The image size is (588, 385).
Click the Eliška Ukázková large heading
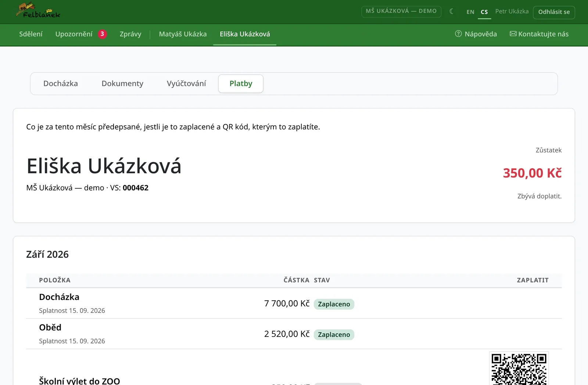104,166
